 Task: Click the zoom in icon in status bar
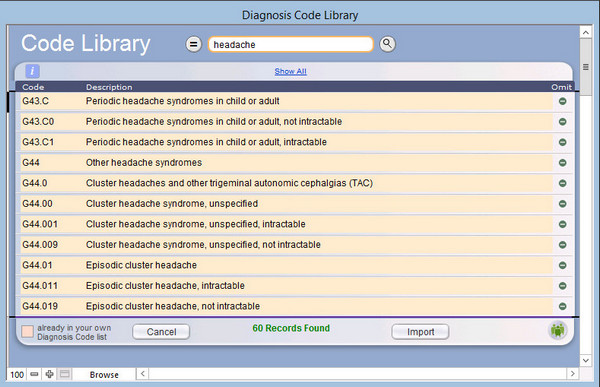[x=49, y=374]
